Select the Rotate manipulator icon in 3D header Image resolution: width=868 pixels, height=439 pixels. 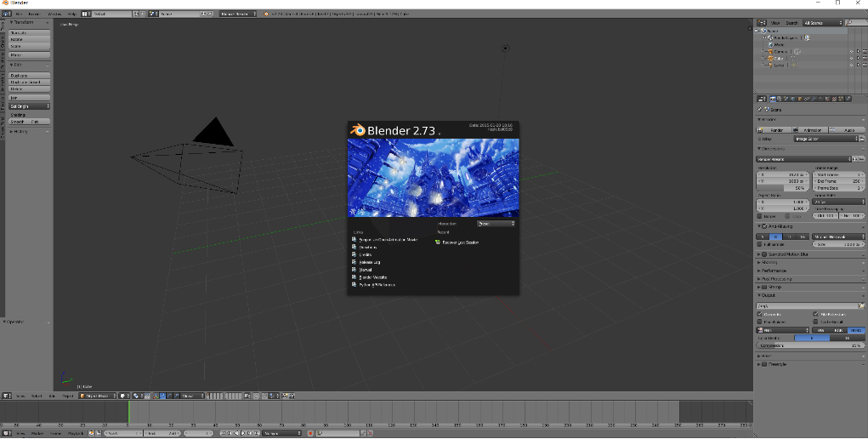(169, 396)
